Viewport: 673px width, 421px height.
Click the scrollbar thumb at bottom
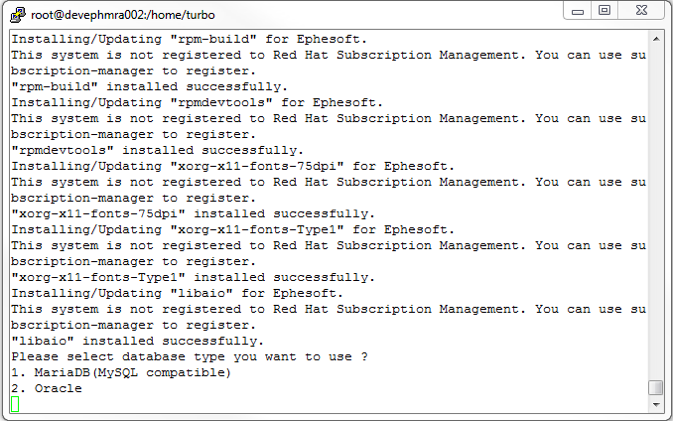(x=655, y=387)
